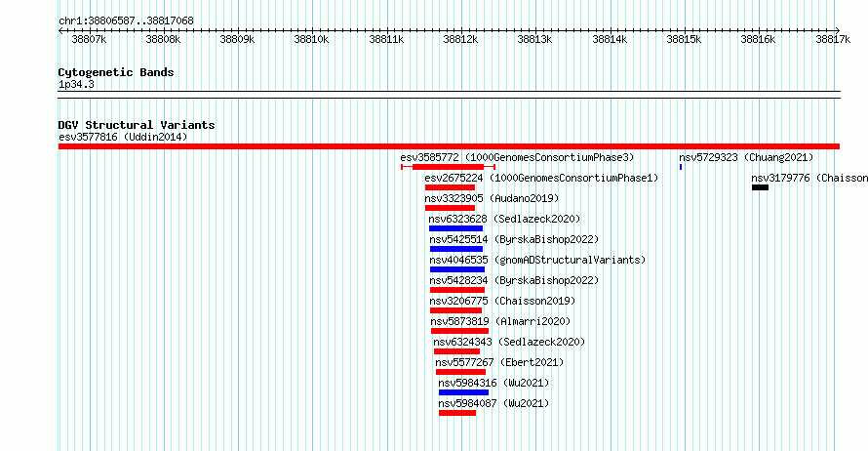Screen dimensions: 868x451
Task: Click the tiny blue nsv5729323 variant mark
Action: 681,167
